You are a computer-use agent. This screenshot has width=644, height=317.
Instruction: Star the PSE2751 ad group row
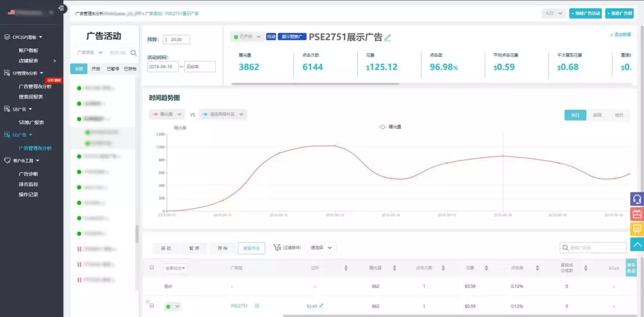(147, 301)
